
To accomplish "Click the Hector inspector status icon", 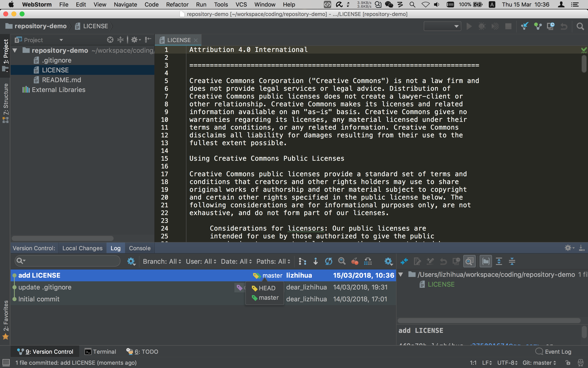I will 580,363.
